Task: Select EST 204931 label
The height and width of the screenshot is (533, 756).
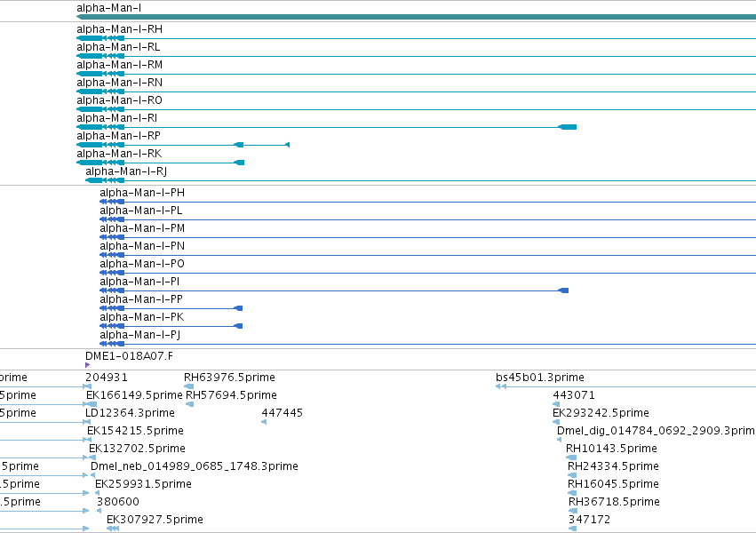Action: coord(107,378)
